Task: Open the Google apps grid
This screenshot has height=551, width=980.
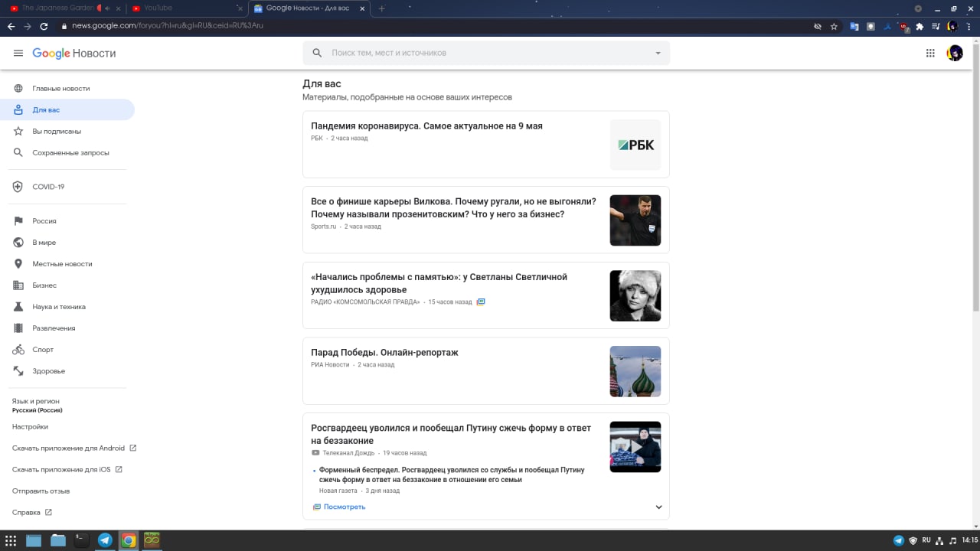Action: coord(930,53)
